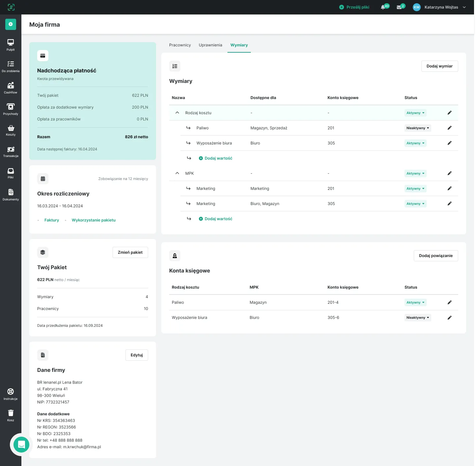Expand Katarzyna Wojtas user menu
Image resolution: width=476 pixels, height=466 pixels.
coord(464,7)
